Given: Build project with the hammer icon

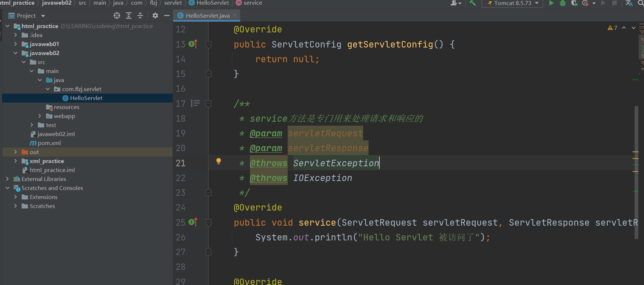Looking at the screenshot, I should pyautogui.click(x=472, y=3).
